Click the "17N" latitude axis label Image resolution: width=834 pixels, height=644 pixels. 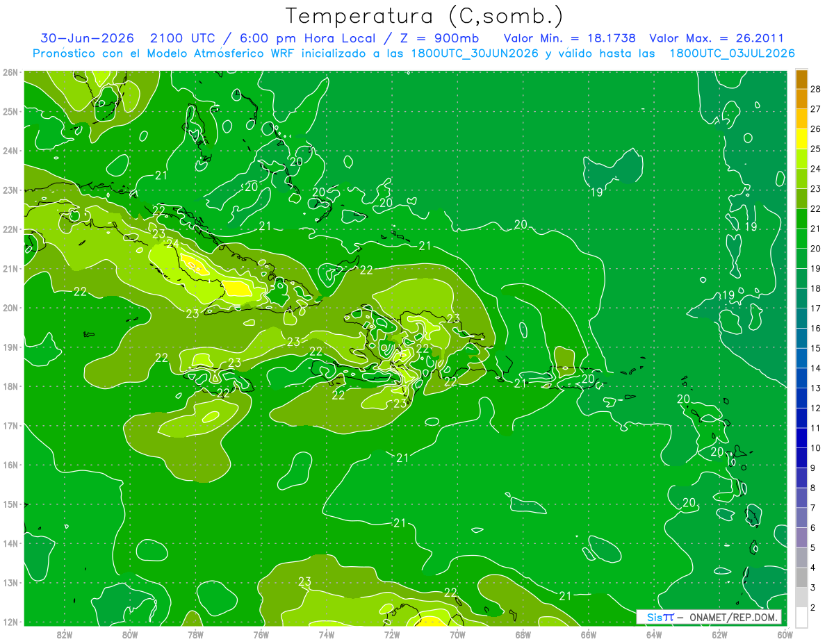(x=10, y=426)
